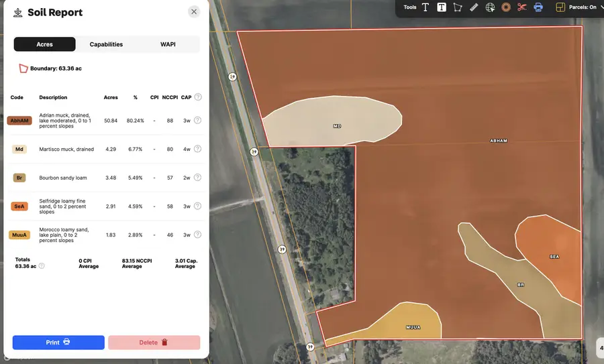Choose the scissors cut tool

(x=522, y=7)
